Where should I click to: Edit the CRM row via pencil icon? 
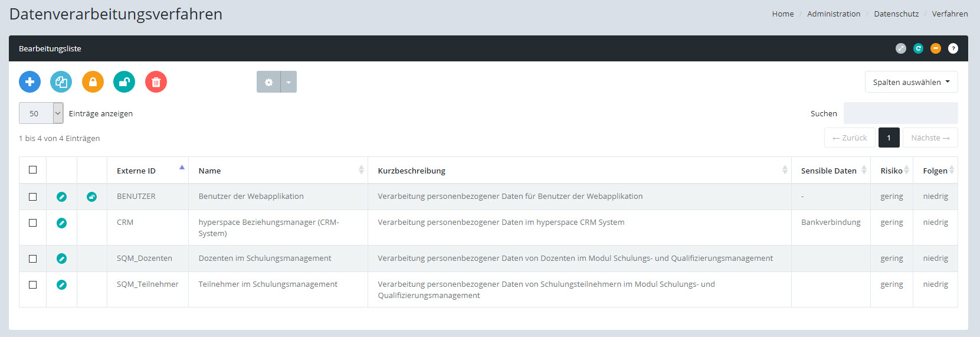[x=61, y=223]
